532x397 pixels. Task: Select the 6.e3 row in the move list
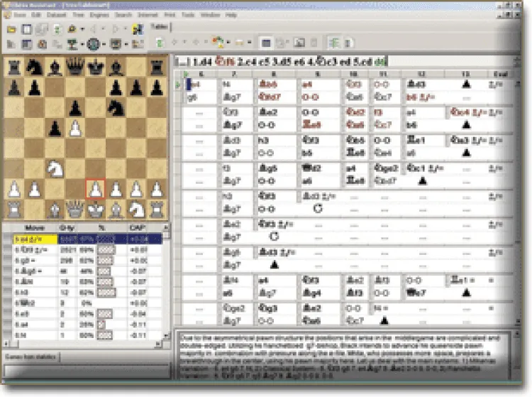pos(87,313)
